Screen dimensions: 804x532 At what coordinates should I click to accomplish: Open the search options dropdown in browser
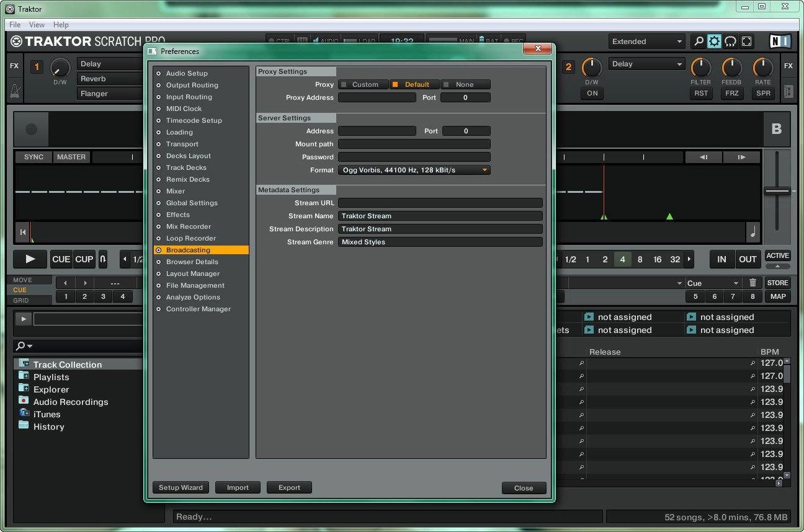pyautogui.click(x=25, y=346)
